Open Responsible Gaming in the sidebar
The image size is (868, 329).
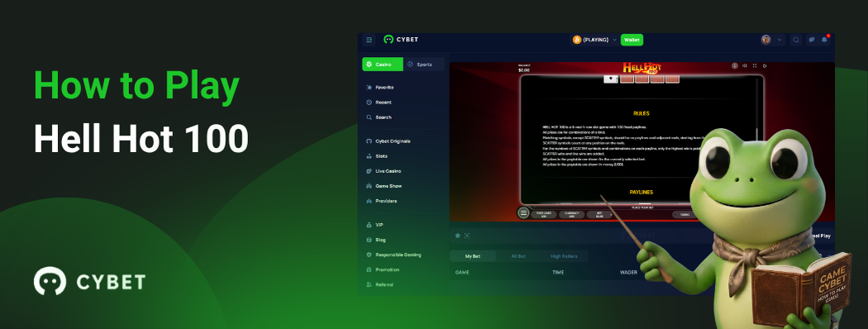393,255
